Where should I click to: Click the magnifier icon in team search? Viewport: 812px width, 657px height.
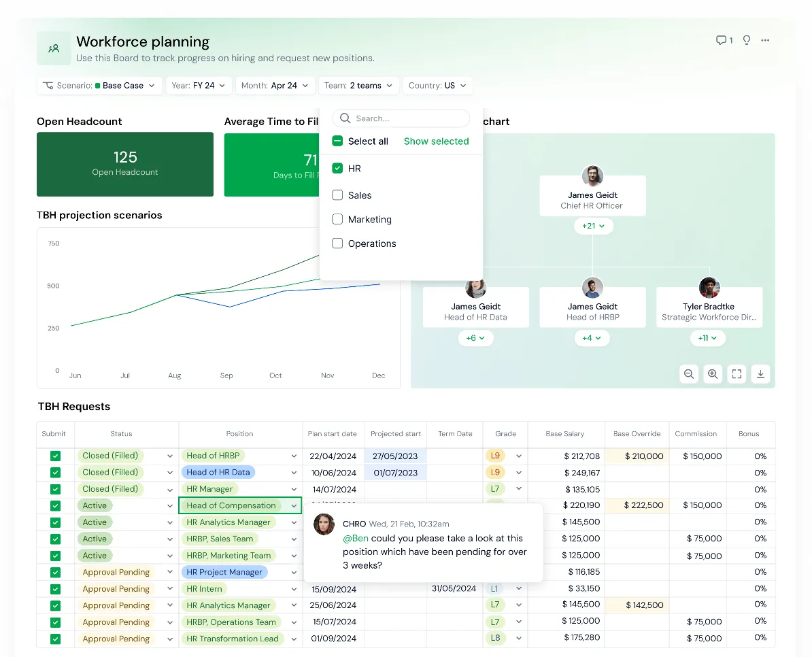click(x=345, y=118)
